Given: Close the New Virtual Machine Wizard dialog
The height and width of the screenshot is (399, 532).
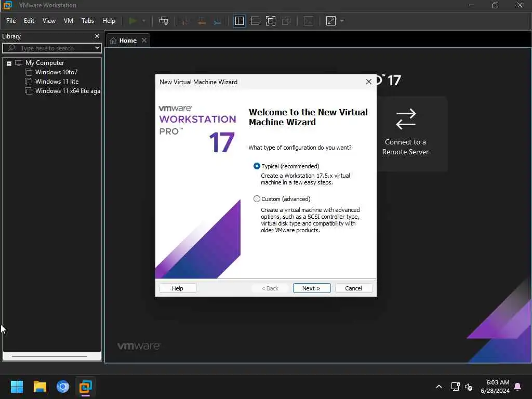Looking at the screenshot, I should [x=369, y=82].
